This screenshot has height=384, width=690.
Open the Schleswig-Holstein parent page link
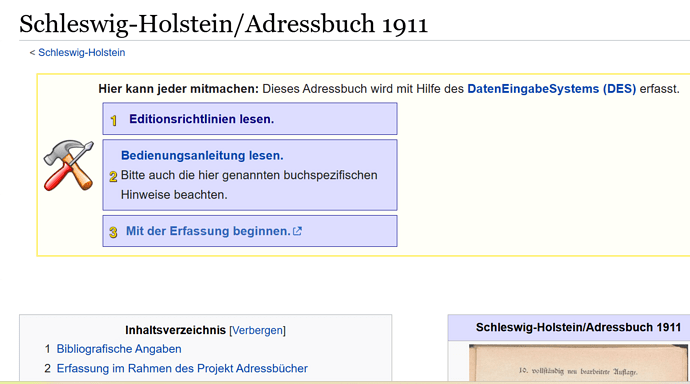(81, 52)
